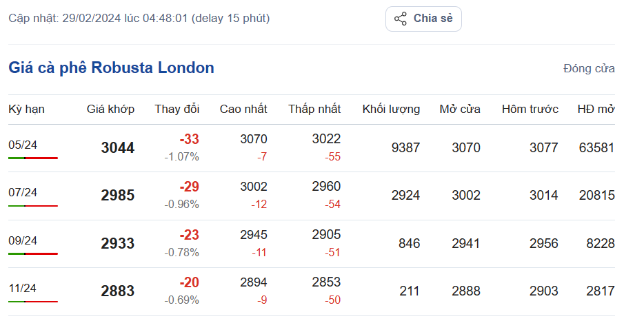Open the 11/24 contract row

(x=23, y=288)
